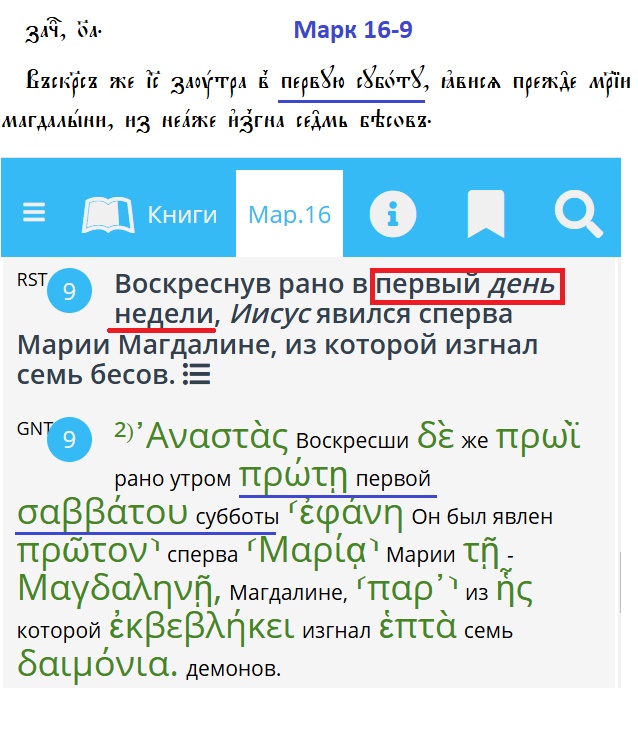638x735 pixels.
Task: Select RST verse number 9 circle
Action: coord(69,291)
